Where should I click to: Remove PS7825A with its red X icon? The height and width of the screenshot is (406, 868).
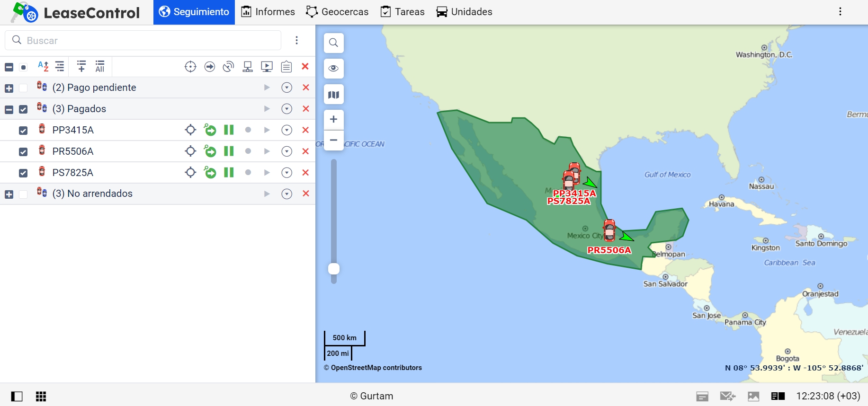[305, 173]
